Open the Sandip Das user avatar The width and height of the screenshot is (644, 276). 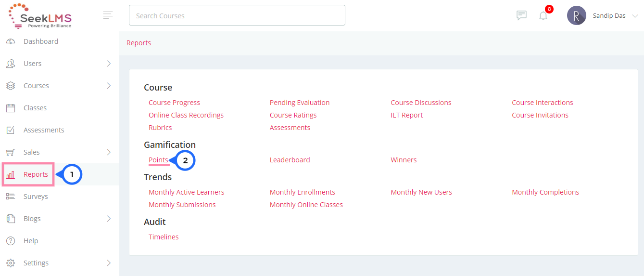coord(576,15)
